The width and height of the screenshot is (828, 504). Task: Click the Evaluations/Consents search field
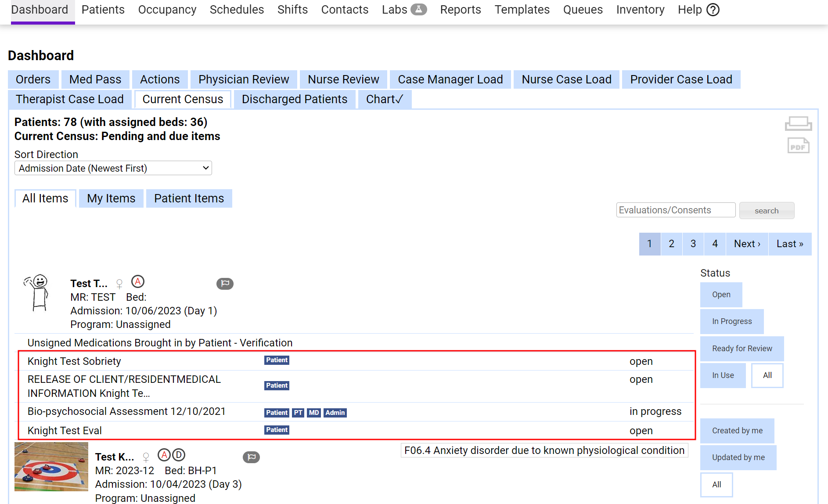pos(675,210)
